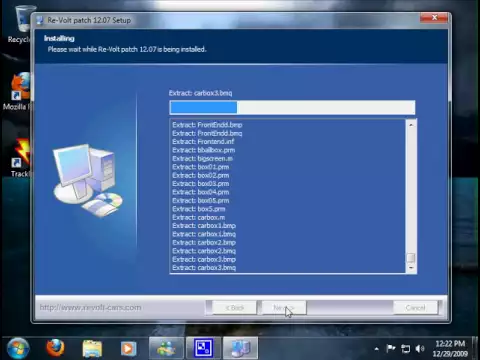
Task: Select log line 'Extract: carbox3.bmp'
Action: [x=204, y=259]
